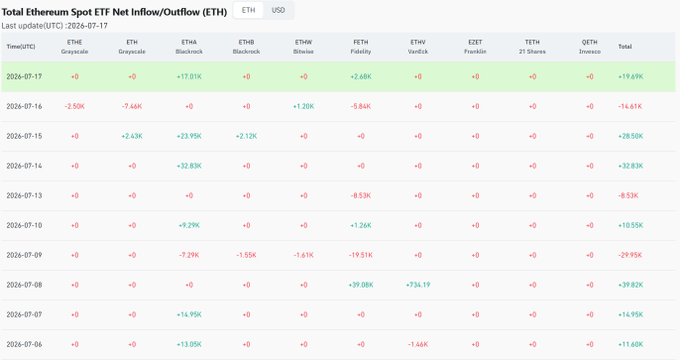The height and width of the screenshot is (360, 680).
Task: Click the ETHB Blackrock column header
Action: pos(246,47)
